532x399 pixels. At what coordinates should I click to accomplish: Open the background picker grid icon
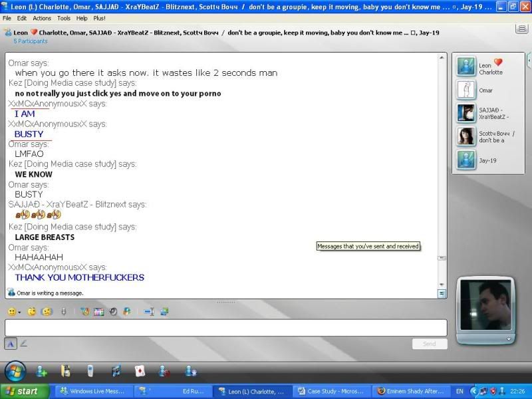point(99,312)
